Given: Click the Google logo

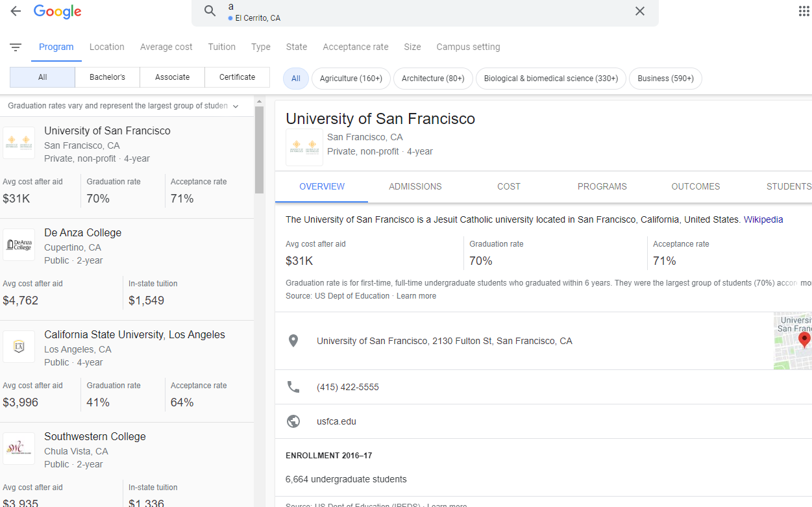Looking at the screenshot, I should [57, 12].
